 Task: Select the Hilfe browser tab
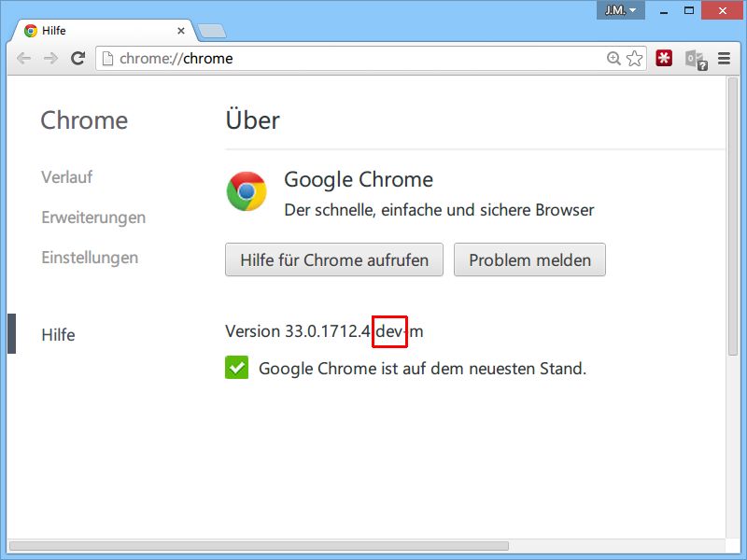tap(103, 31)
